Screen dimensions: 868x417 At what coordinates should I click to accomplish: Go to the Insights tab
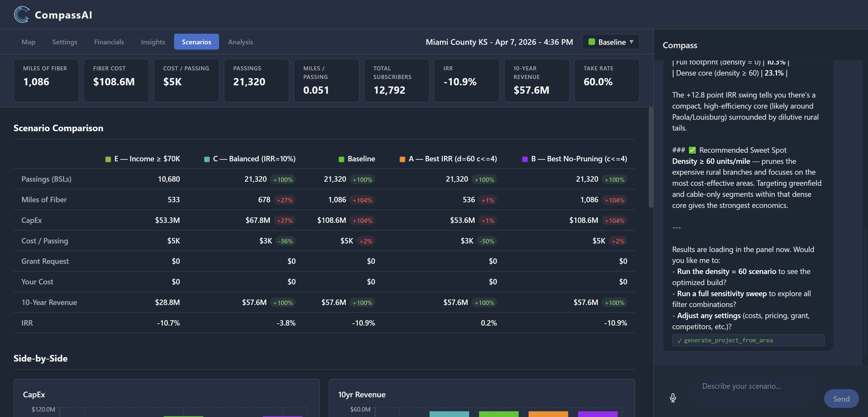click(x=153, y=42)
